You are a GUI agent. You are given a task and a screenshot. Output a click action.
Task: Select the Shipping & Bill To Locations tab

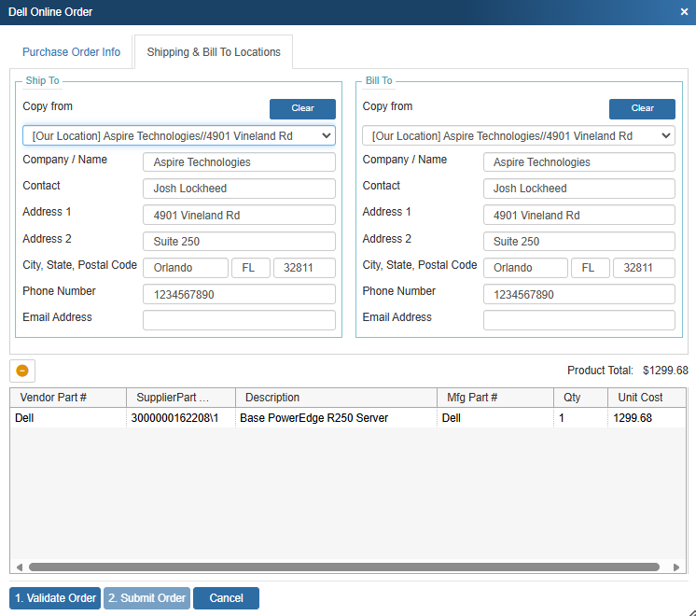[214, 52]
